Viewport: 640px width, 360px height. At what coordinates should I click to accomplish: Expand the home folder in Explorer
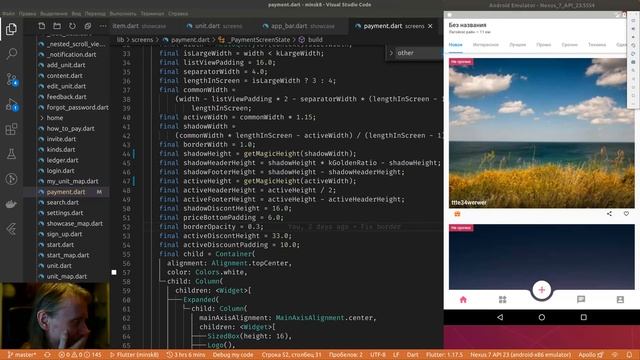coord(55,118)
